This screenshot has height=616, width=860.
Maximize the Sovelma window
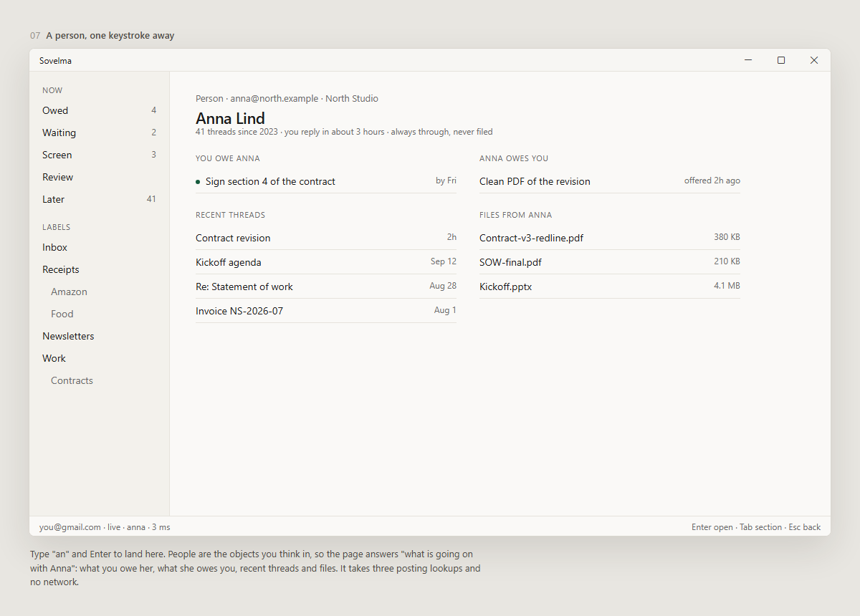click(781, 60)
